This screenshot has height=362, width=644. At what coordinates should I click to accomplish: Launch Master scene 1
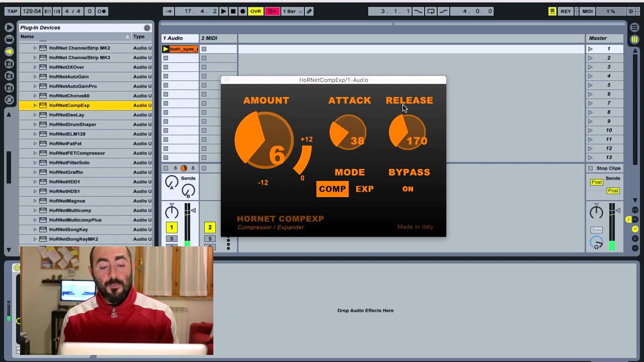point(590,49)
